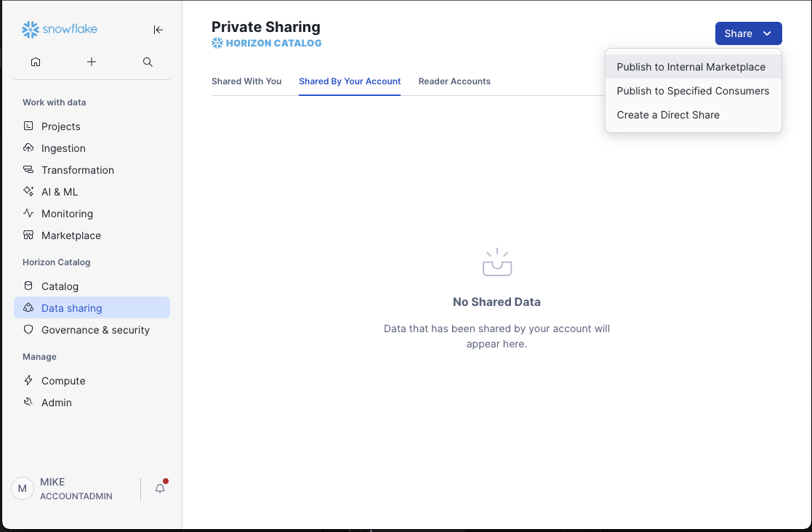This screenshot has height=532, width=812.
Task: Open notifications bell icon
Action: (x=160, y=488)
